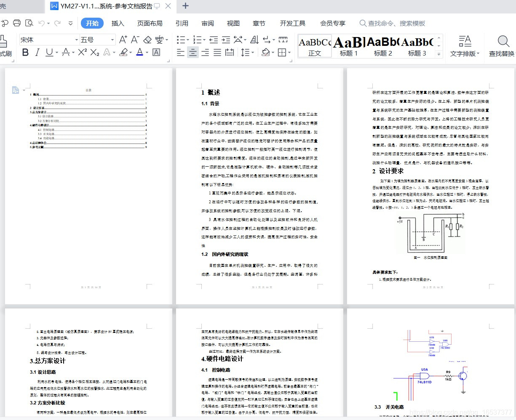The width and height of the screenshot is (516, 420).
Task: Clear formatting with the eraser icon
Action: click(147, 40)
